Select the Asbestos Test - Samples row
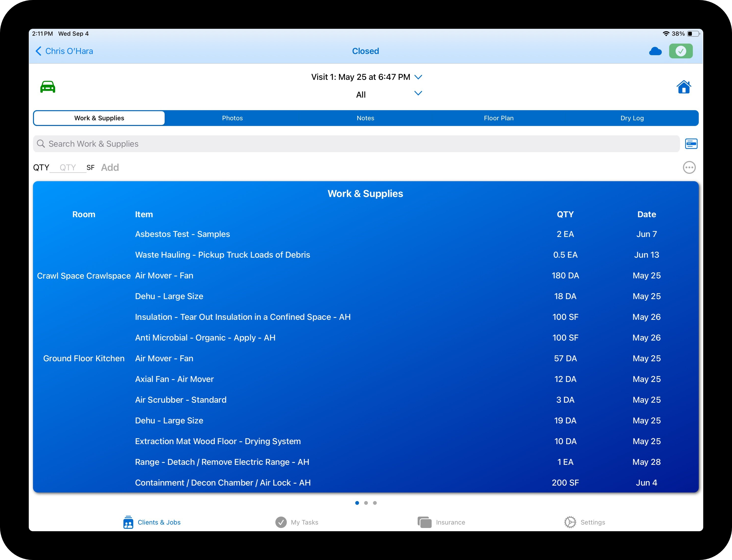This screenshot has height=560, width=732. pyautogui.click(x=182, y=234)
